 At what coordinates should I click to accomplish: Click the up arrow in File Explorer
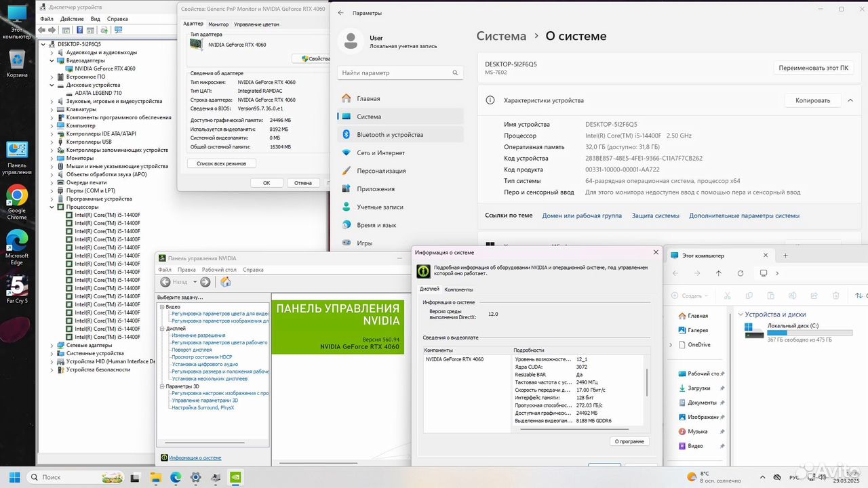(719, 273)
